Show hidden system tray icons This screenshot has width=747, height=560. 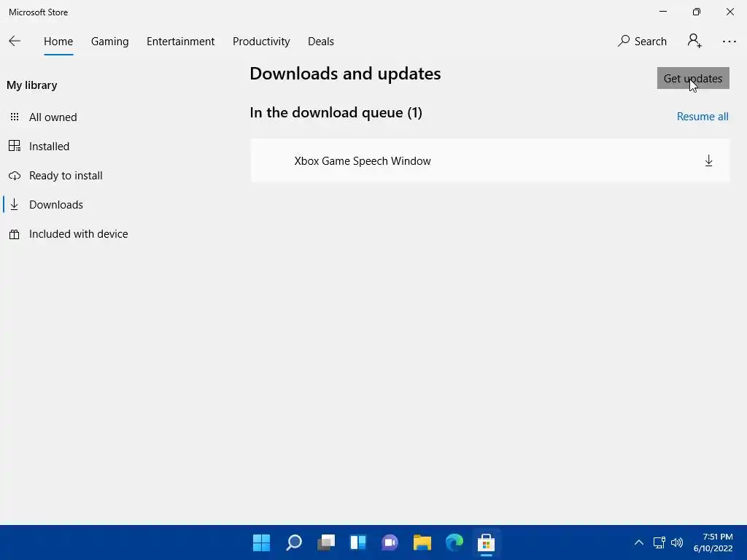[x=639, y=542]
